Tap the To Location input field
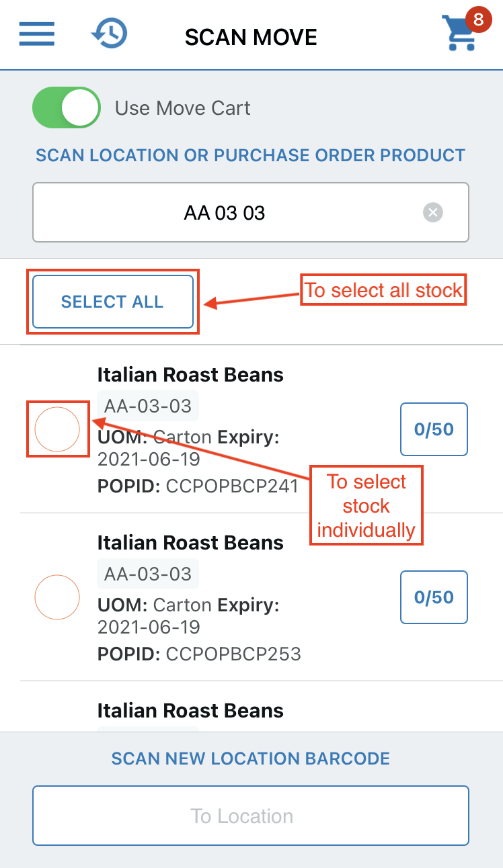The height and width of the screenshot is (868, 503). (250, 816)
